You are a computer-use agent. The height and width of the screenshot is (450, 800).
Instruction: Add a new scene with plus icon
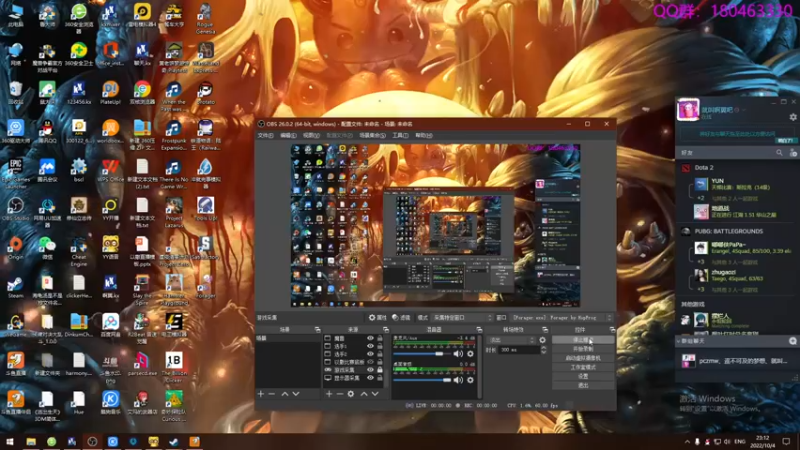(261, 394)
